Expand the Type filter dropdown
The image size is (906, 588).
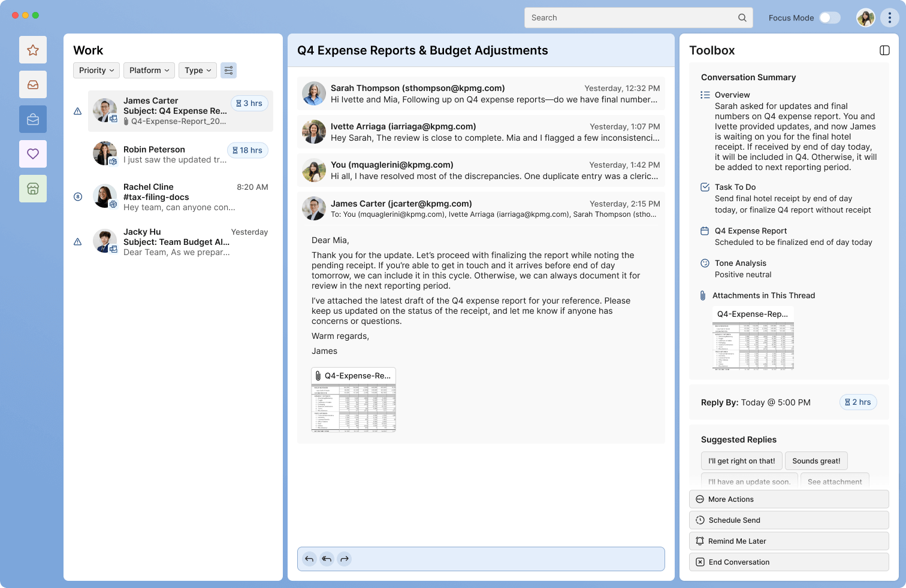pyautogui.click(x=198, y=71)
